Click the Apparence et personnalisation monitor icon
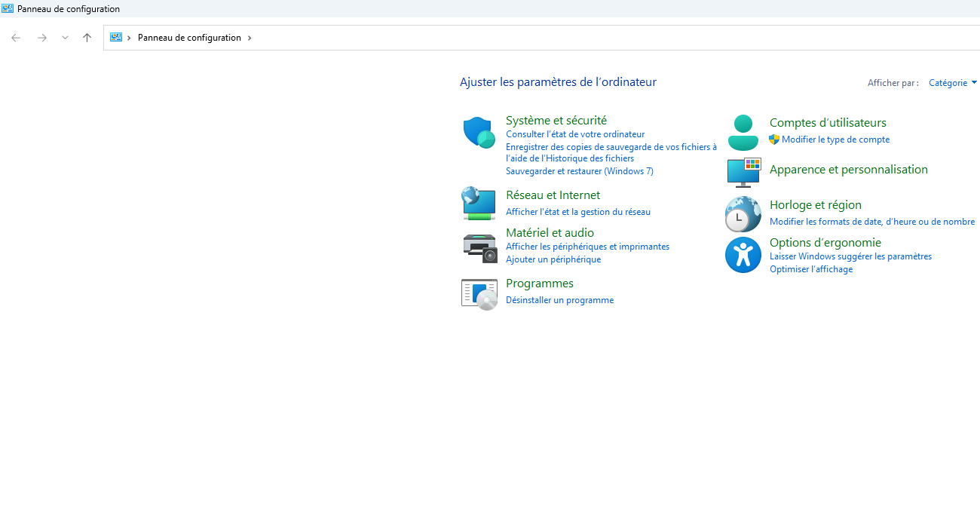This screenshot has width=980, height=509. (743, 172)
